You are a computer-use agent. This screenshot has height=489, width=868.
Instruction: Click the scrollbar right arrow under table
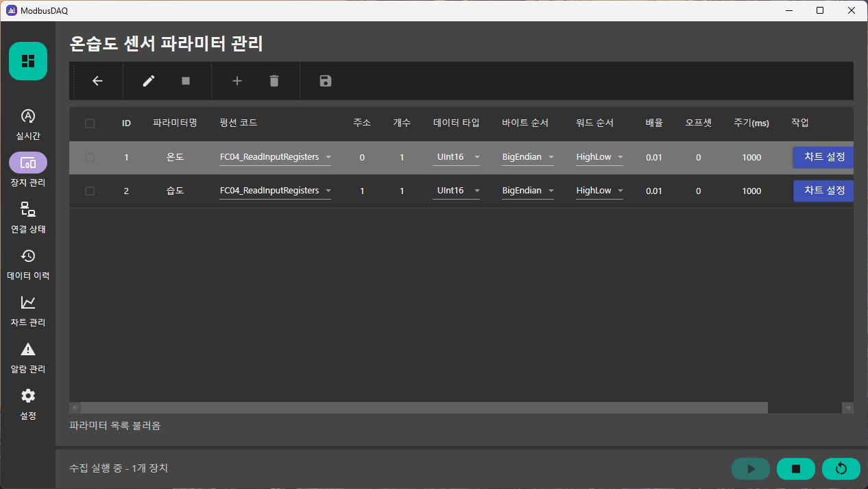(x=848, y=407)
